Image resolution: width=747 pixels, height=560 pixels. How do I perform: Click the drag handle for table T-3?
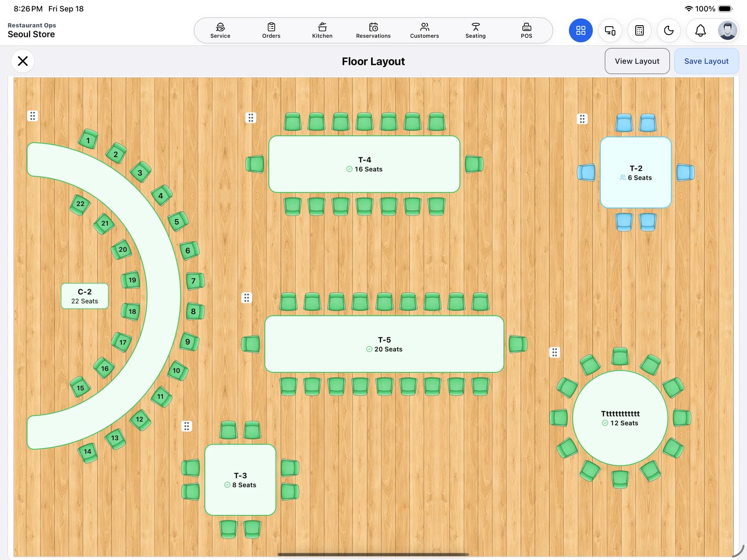click(x=187, y=426)
